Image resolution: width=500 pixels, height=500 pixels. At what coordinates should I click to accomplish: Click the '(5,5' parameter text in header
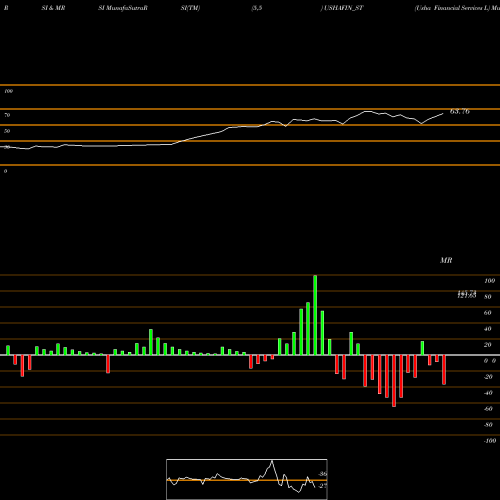257,8
